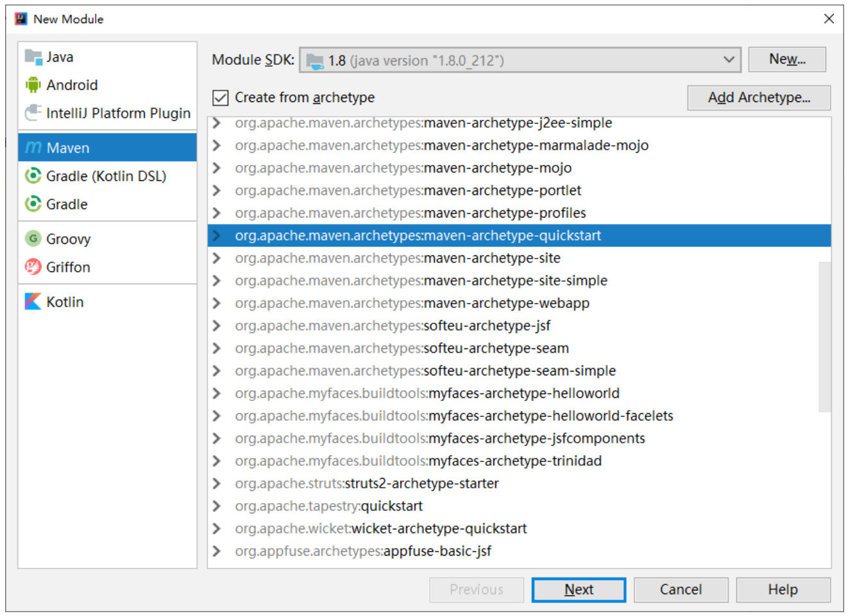Expand myfaces-archetype-jsfcomponents node
Image resolution: width=848 pixels, height=616 pixels.
[217, 438]
